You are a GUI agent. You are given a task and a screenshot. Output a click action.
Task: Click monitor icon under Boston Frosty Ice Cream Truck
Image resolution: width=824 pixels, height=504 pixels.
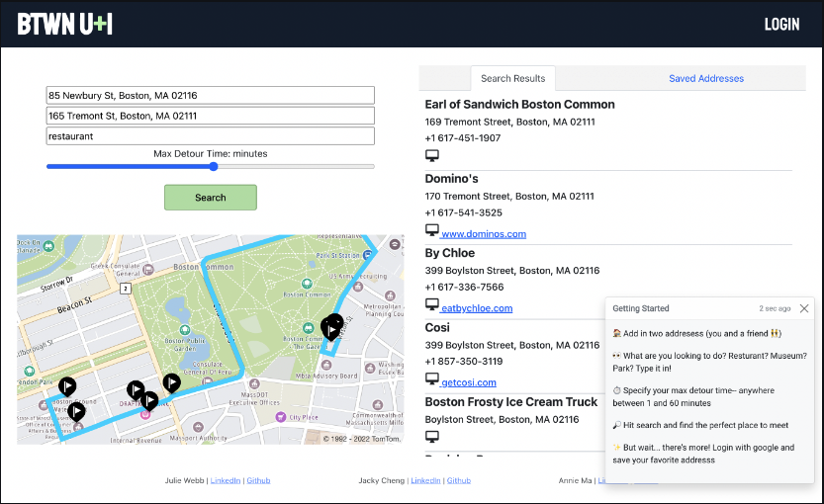pos(431,436)
